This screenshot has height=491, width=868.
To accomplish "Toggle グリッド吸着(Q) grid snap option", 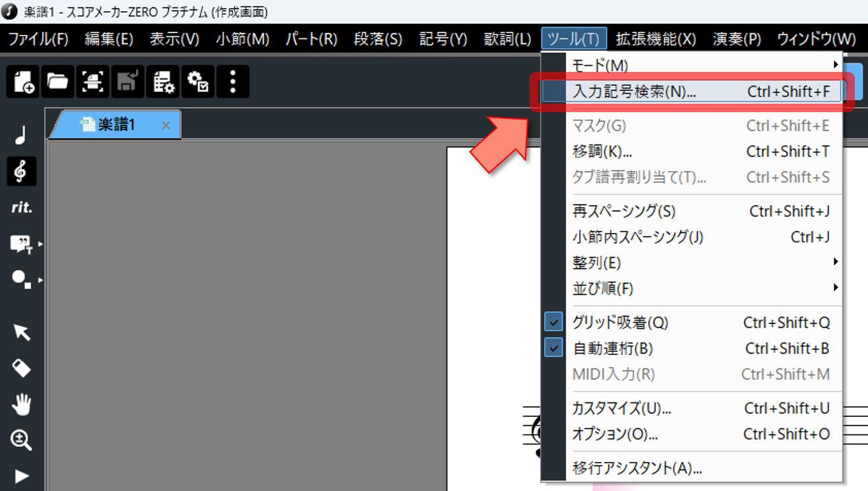I will (x=620, y=323).
